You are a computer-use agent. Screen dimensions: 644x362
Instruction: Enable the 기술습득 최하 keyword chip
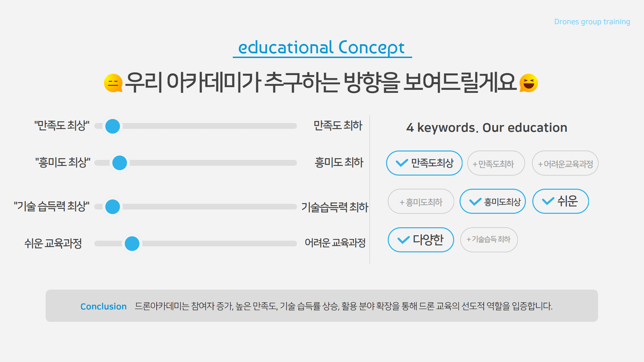coord(489,240)
